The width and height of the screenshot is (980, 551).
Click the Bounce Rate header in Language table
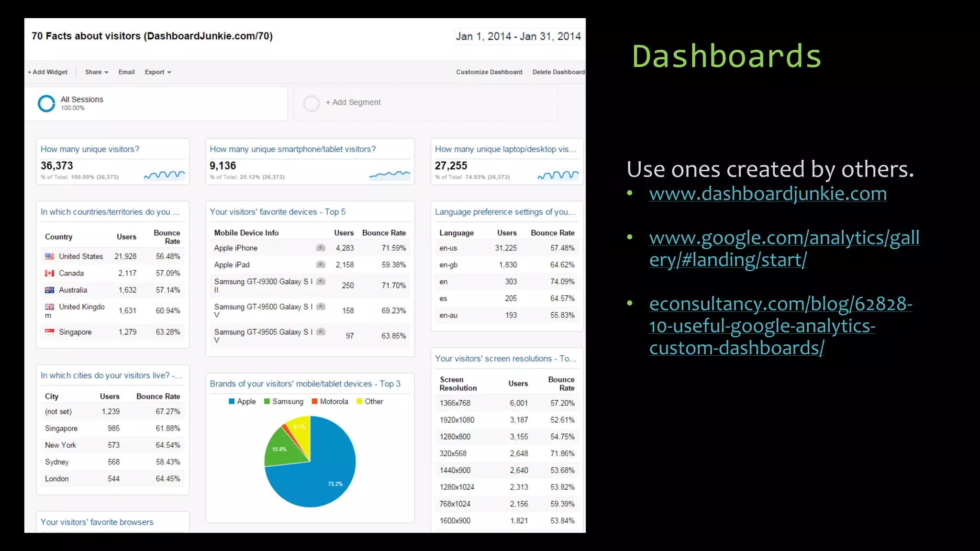pyautogui.click(x=552, y=233)
